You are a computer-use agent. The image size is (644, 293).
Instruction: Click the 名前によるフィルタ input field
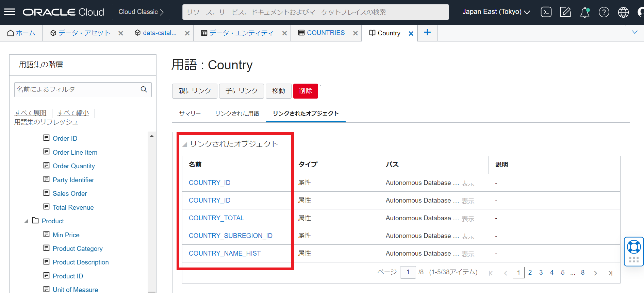(77, 89)
